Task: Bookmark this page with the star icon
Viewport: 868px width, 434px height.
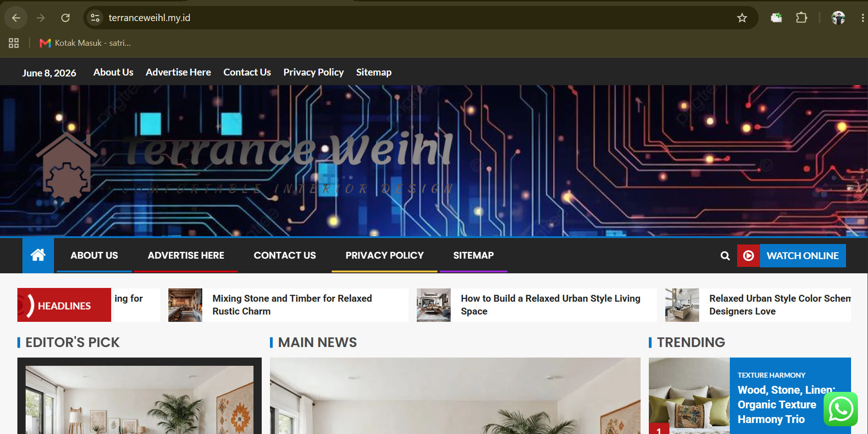Action: 742,18
